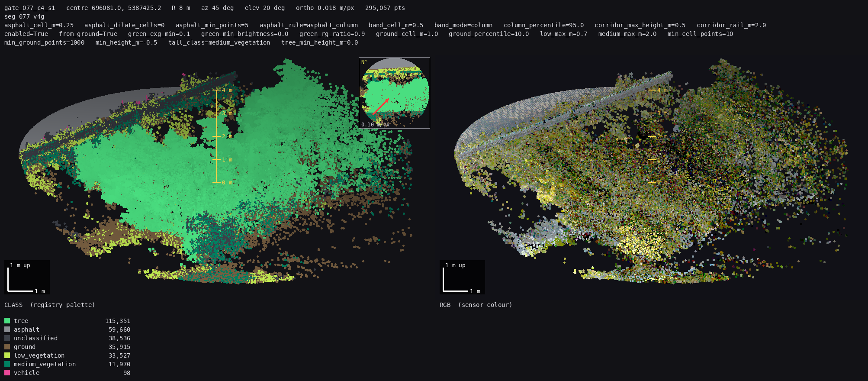
Task: Click the left panel 1 m up scale box
Action: click(x=27, y=277)
